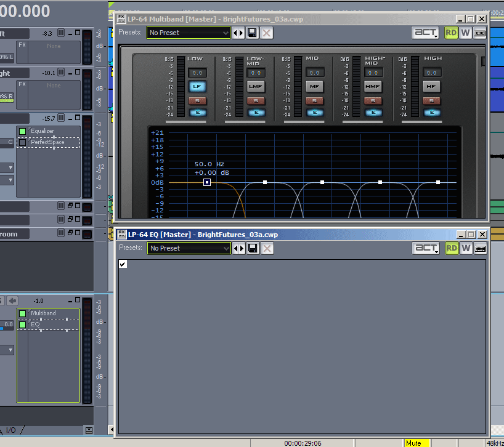Solo the LOW band with S button
This screenshot has height=447, width=504.
pos(197,100)
